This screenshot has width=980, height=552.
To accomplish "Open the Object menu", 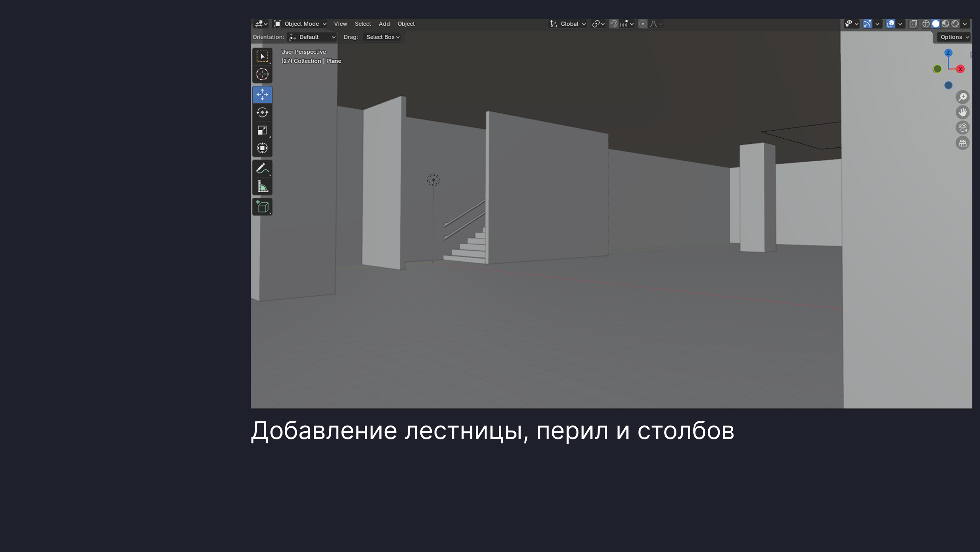I will point(406,24).
